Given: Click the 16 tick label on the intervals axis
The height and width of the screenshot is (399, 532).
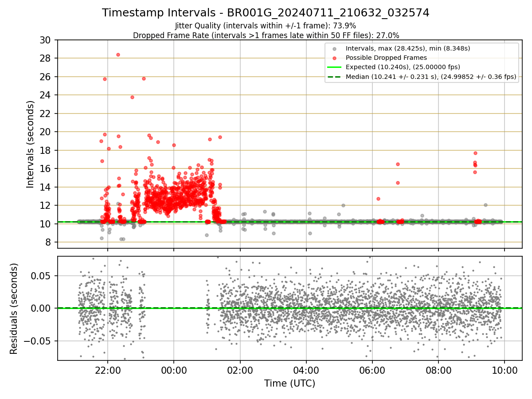Looking at the screenshot, I should point(46,169).
